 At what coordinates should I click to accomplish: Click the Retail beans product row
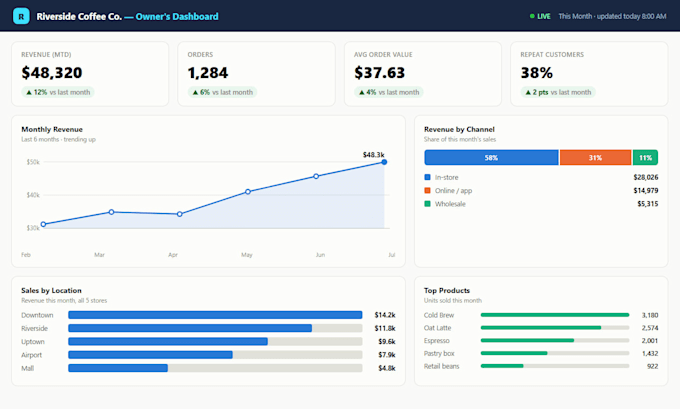coord(541,366)
